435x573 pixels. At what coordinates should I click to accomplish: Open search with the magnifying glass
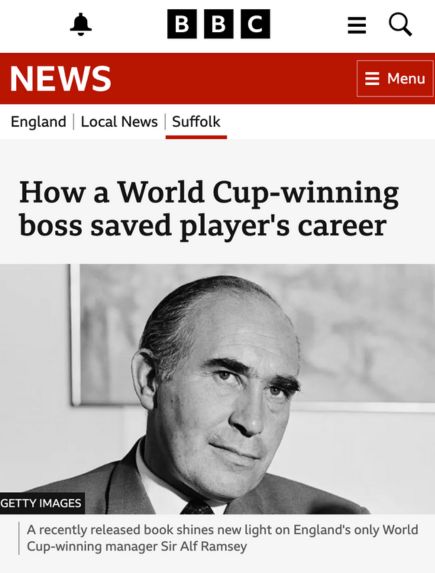[400, 24]
